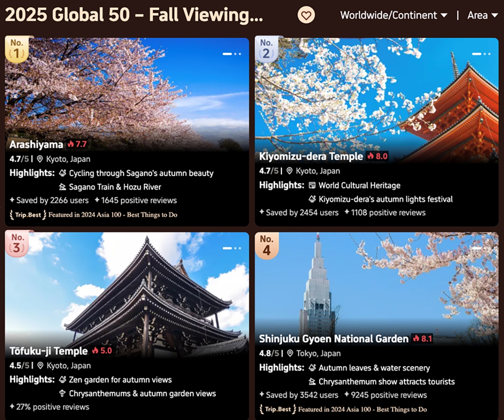Image resolution: width=504 pixels, height=420 pixels.
Task: Click the No. 2 rank badge
Action: pyautogui.click(x=266, y=50)
